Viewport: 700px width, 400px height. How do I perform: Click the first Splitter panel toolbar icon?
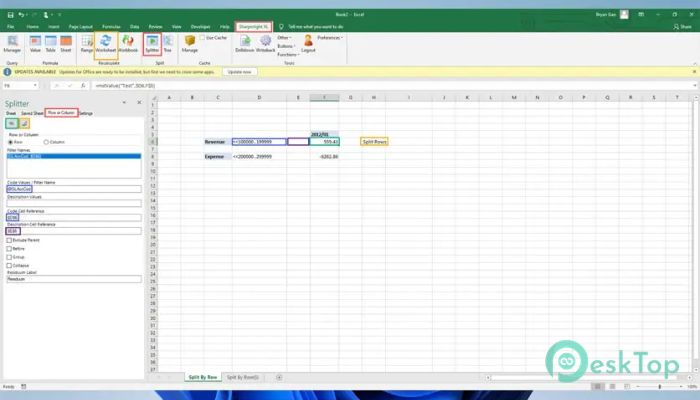point(12,123)
